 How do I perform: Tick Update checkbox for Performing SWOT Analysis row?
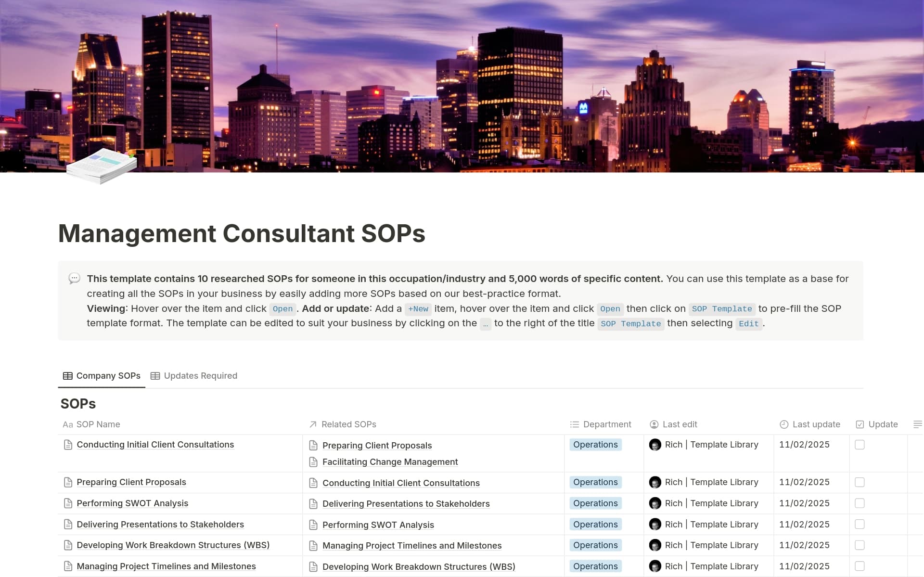(860, 503)
